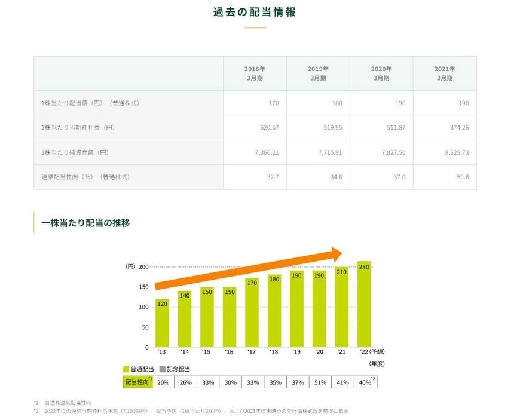
Task: Select the 2020年3月期 column header
Action: [x=381, y=73]
